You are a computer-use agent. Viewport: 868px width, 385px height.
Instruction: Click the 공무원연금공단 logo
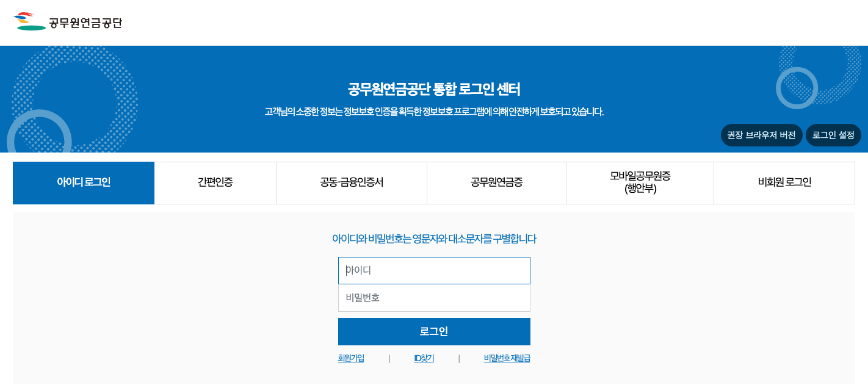click(68, 22)
